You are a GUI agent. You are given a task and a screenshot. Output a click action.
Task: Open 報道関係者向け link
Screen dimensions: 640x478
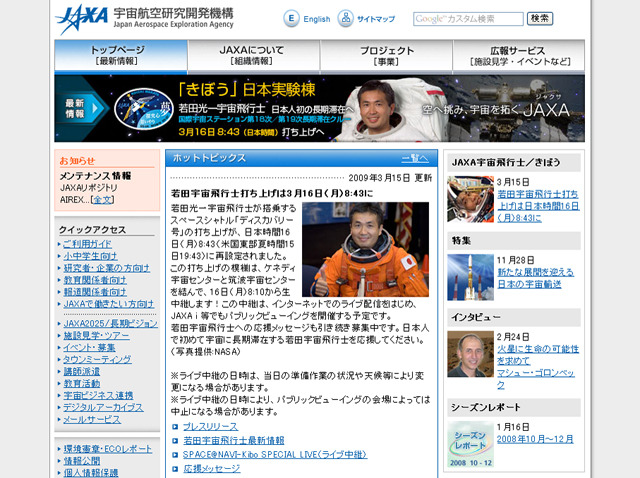click(95, 292)
